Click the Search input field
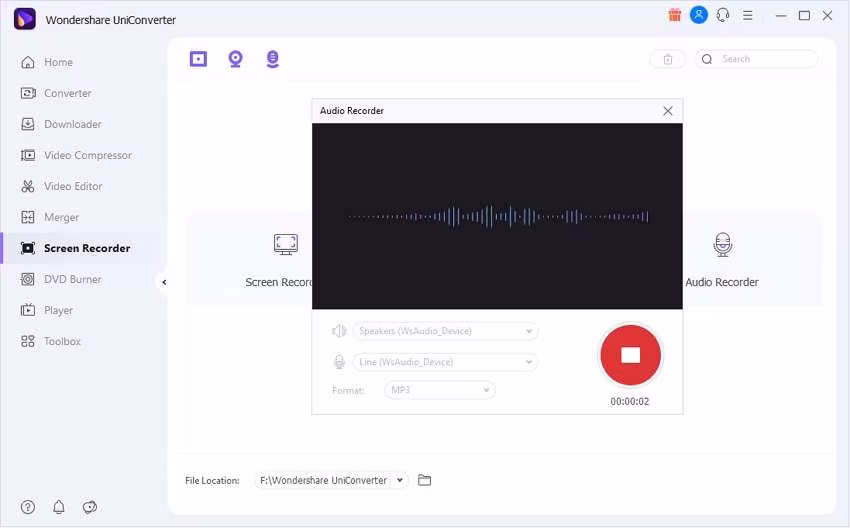Image resolution: width=850 pixels, height=528 pixels. 757,59
